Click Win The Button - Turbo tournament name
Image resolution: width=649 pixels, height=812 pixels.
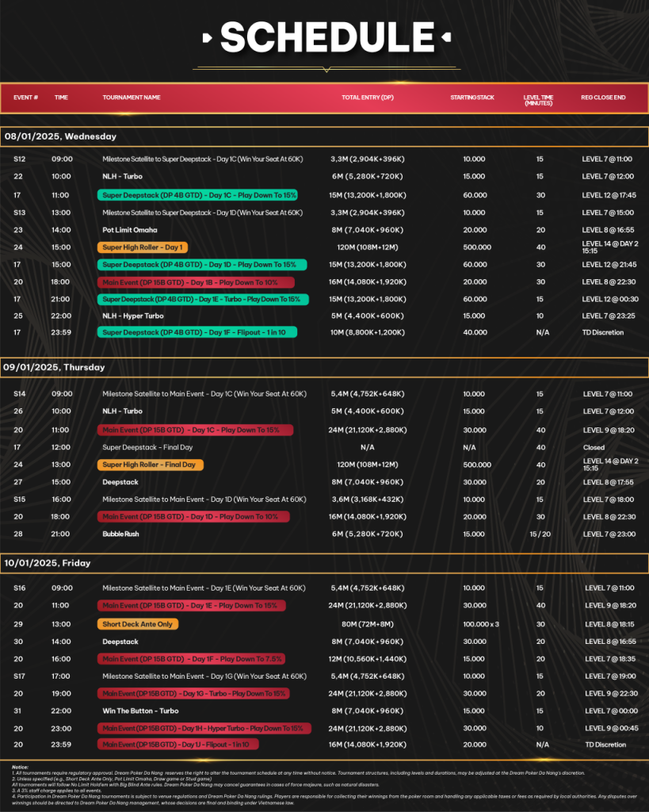point(140,711)
